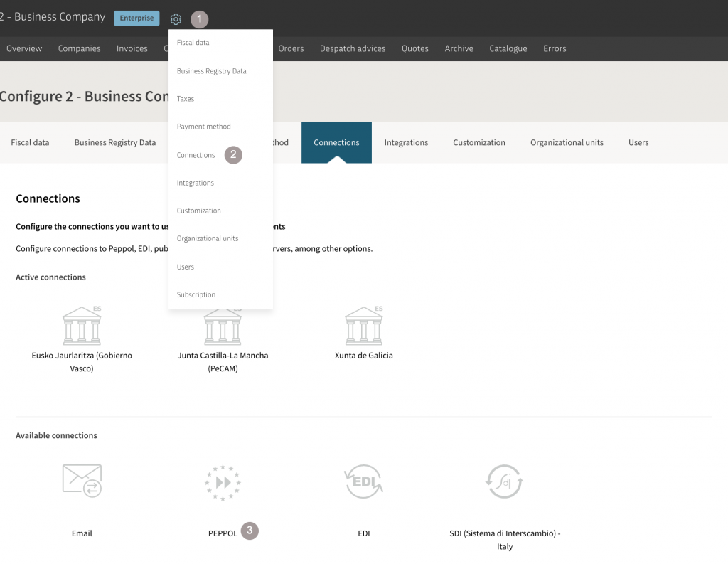728x564 pixels.
Task: Select Taxes from the settings dropdown
Action: coord(186,98)
